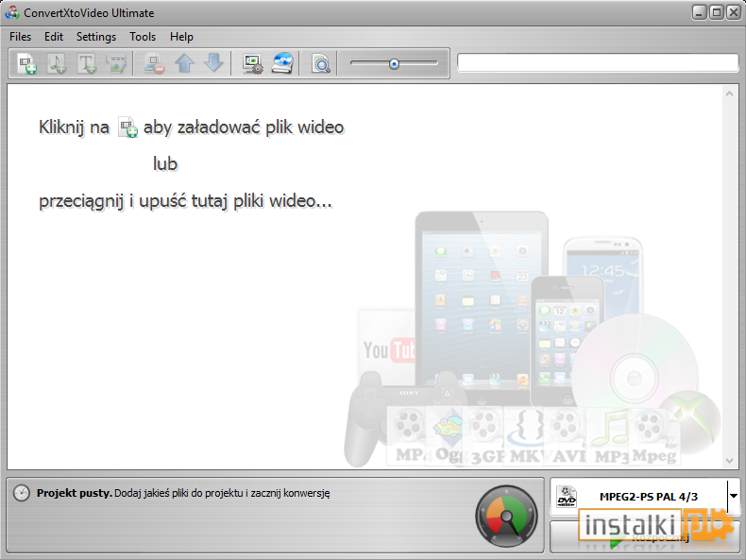This screenshot has height=560, width=746.
Task: Click the 'MPEG2-PS PAL 4/3' output profile box
Action: 638,497
